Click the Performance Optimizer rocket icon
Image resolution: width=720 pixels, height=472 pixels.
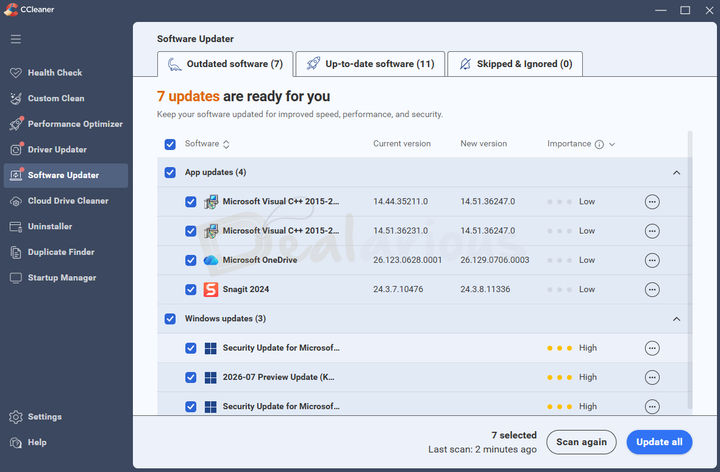[x=16, y=124]
